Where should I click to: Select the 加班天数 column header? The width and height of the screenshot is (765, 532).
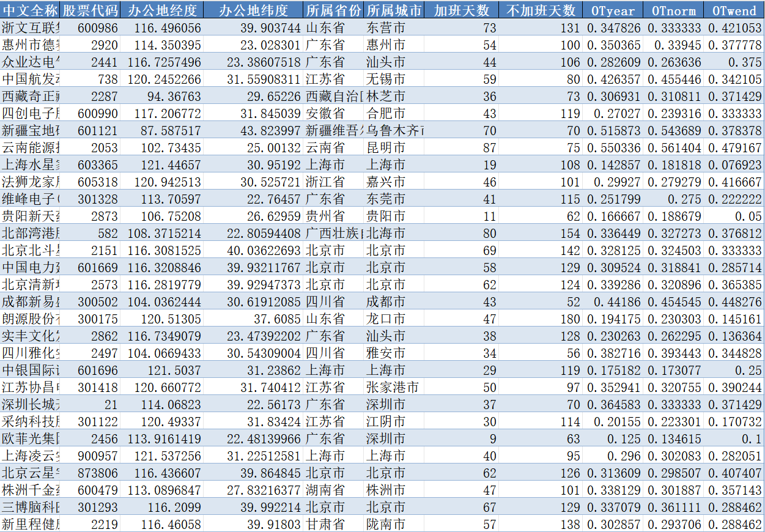[462, 10]
